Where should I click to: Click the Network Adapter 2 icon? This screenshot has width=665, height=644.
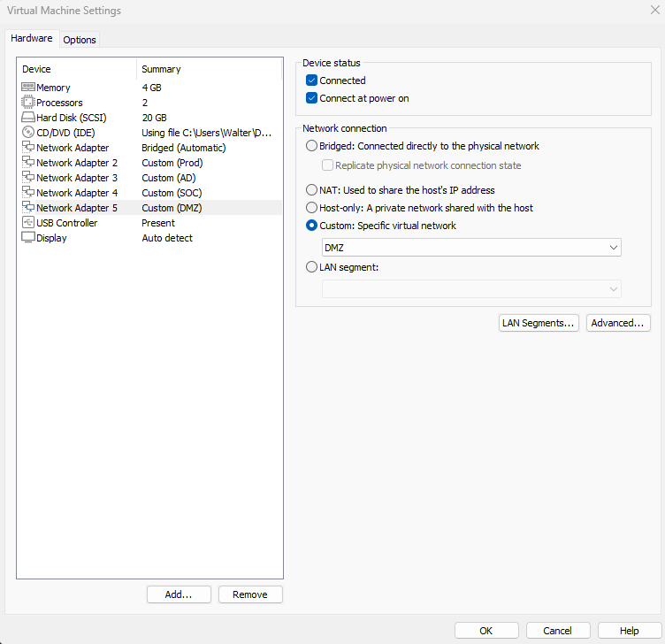27,163
